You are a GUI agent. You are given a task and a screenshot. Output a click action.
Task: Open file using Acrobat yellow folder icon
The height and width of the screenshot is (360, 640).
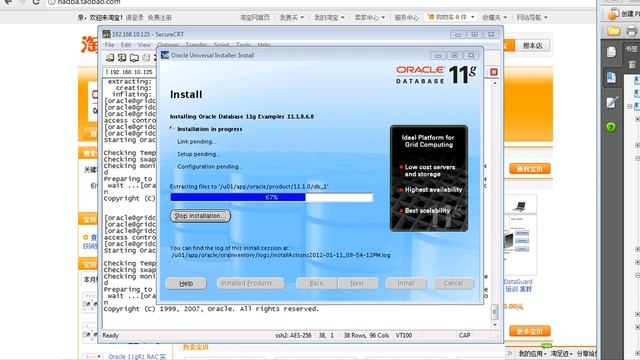(x=613, y=31)
